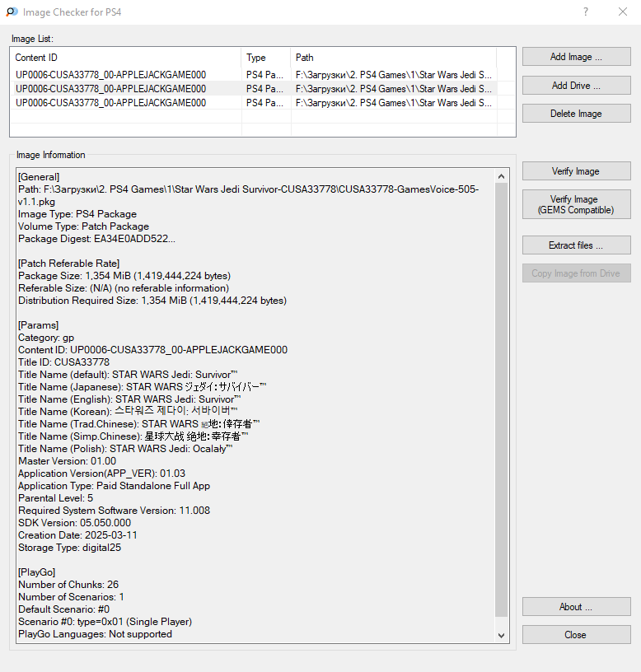This screenshot has height=672, width=641.
Task: Click PlayGo Languages: Not supported line
Action: click(96, 634)
